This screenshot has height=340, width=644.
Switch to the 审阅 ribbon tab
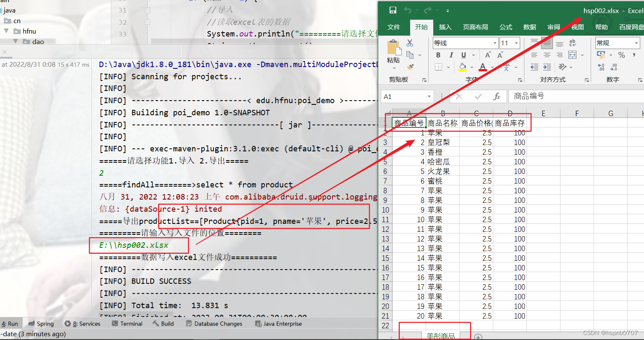tap(554, 27)
